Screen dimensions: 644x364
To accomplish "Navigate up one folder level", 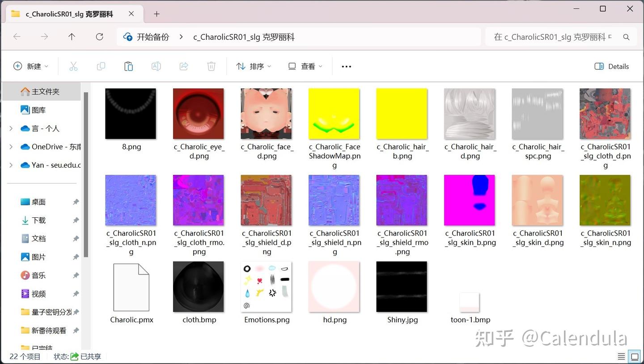I will pyautogui.click(x=72, y=37).
